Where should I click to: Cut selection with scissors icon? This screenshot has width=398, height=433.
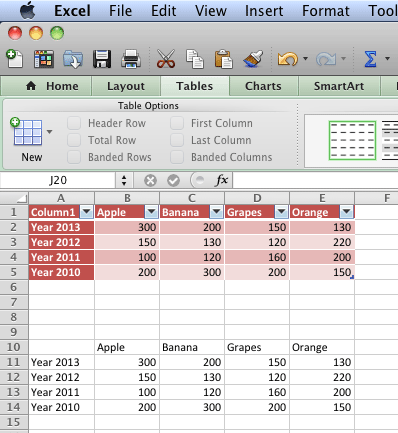pos(166,59)
